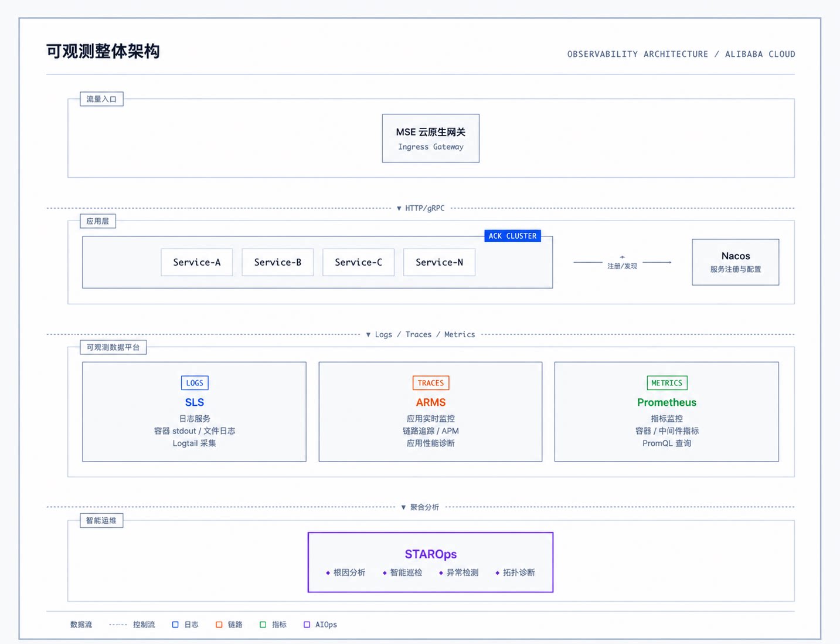
Task: Click the purple AIOps legend swatch
Action: pyautogui.click(x=307, y=625)
